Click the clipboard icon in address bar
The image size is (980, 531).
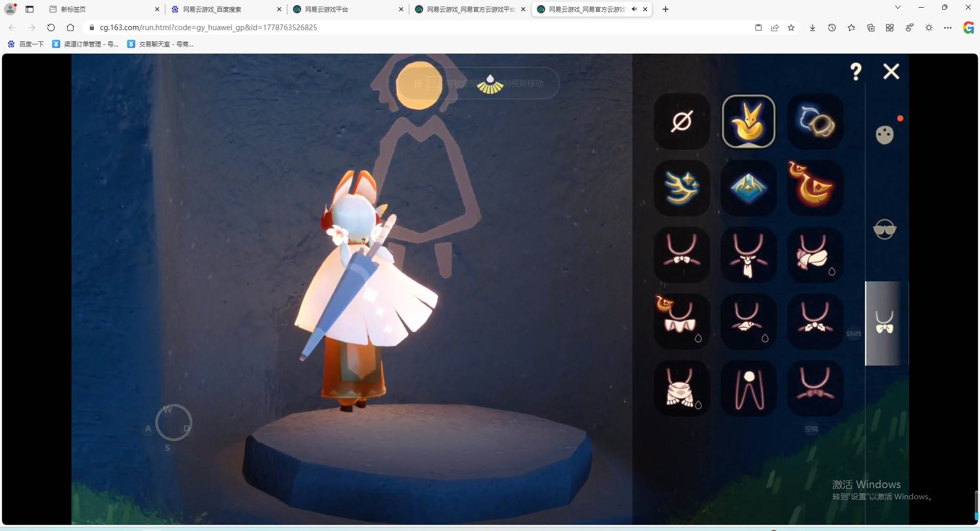(758, 28)
